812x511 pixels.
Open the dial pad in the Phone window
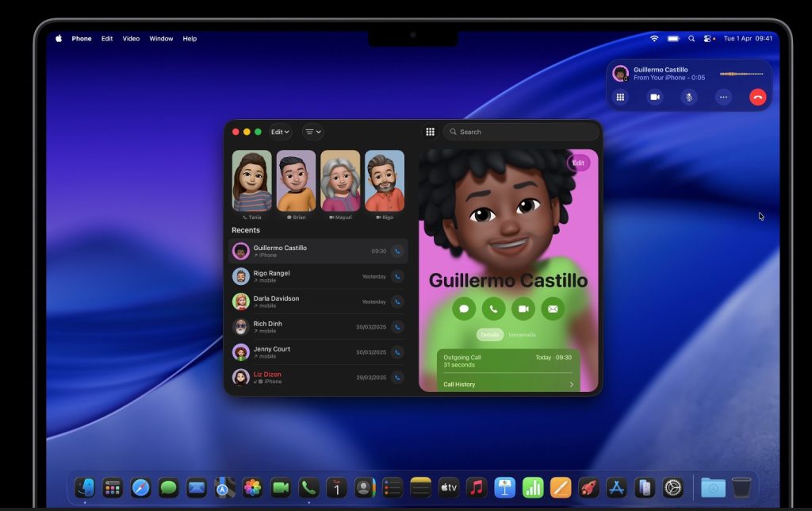pos(431,132)
